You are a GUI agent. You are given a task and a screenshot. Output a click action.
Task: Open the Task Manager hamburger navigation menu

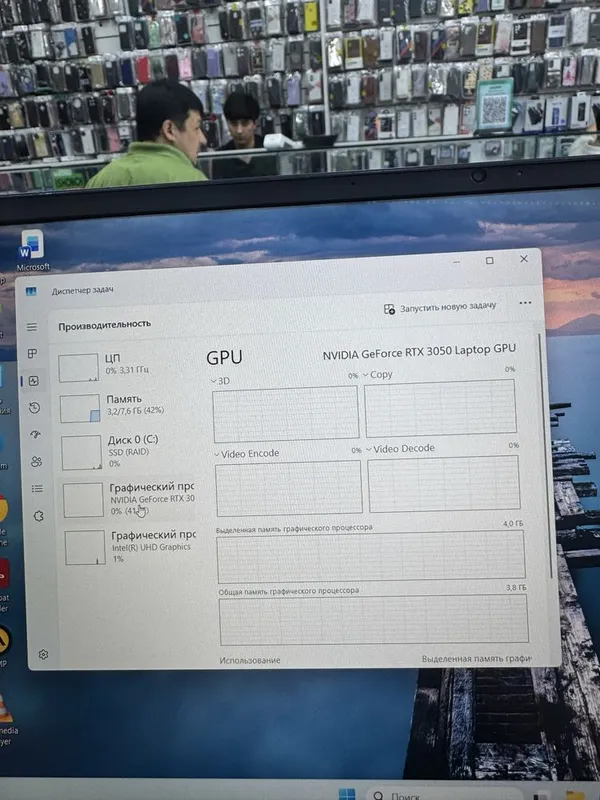click(x=32, y=327)
